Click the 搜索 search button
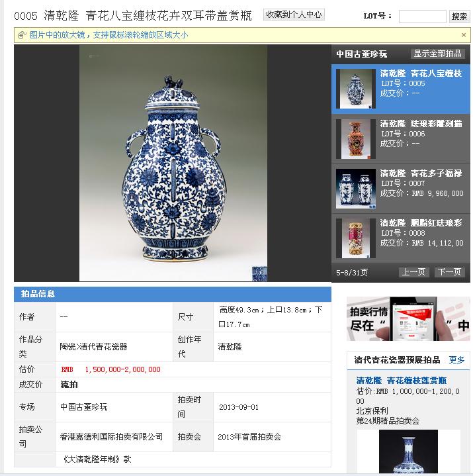Image resolution: width=473 pixels, height=476 pixels. point(459,16)
